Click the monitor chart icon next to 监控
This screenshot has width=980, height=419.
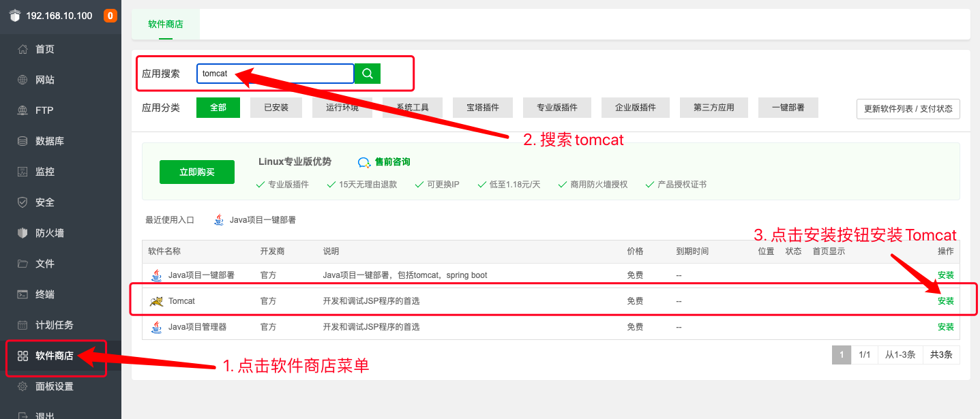tap(23, 172)
